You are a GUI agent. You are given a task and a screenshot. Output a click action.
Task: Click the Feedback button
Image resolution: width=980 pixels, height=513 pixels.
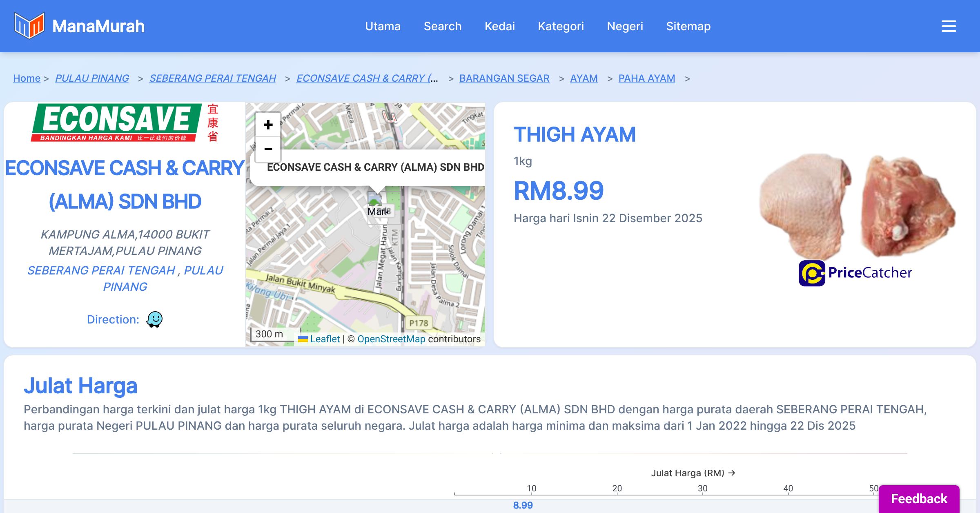pyautogui.click(x=919, y=498)
